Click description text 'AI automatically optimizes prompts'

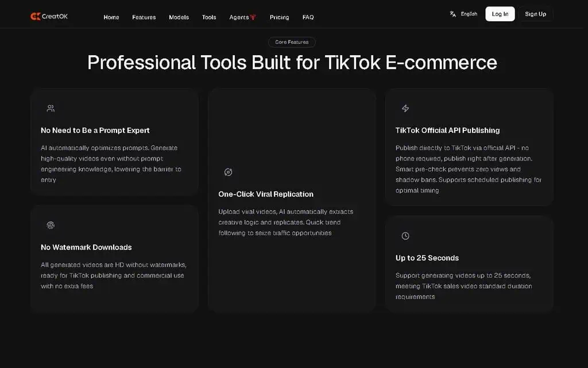coord(111,164)
